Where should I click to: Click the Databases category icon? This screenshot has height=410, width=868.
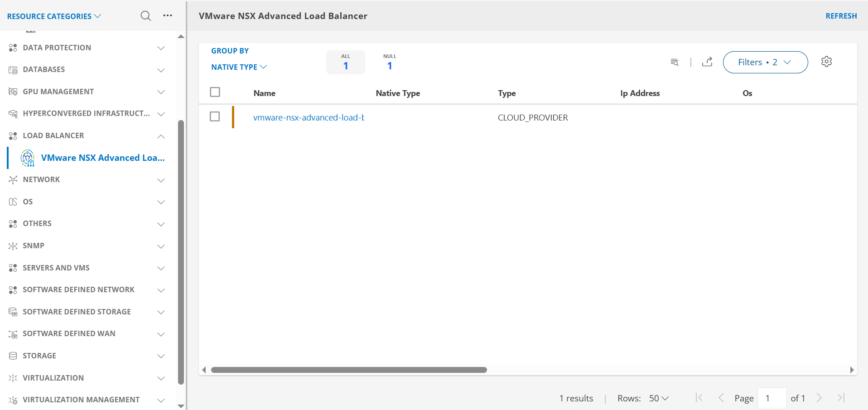pos(13,69)
